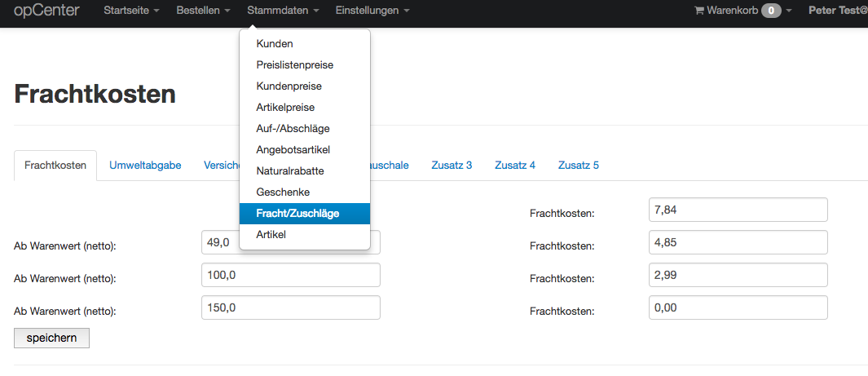Choose Geschenke from the Stammdaten menu
Image resolution: width=868 pixels, height=376 pixels.
pos(283,192)
